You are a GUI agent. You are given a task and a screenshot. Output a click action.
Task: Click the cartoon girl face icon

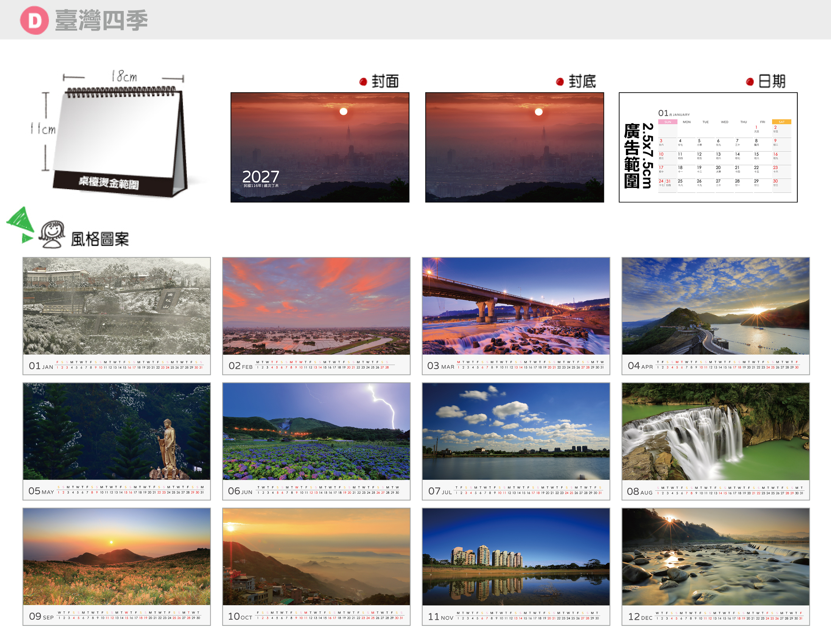click(52, 234)
